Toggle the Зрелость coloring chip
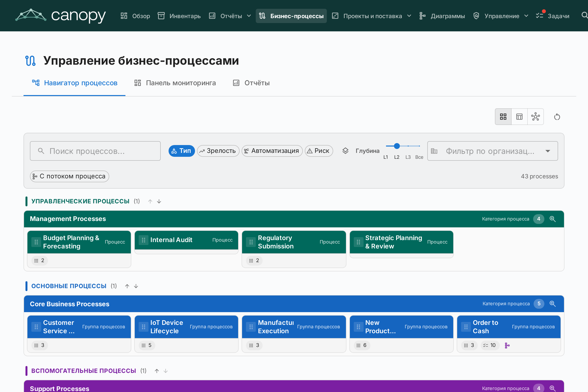 click(x=218, y=151)
